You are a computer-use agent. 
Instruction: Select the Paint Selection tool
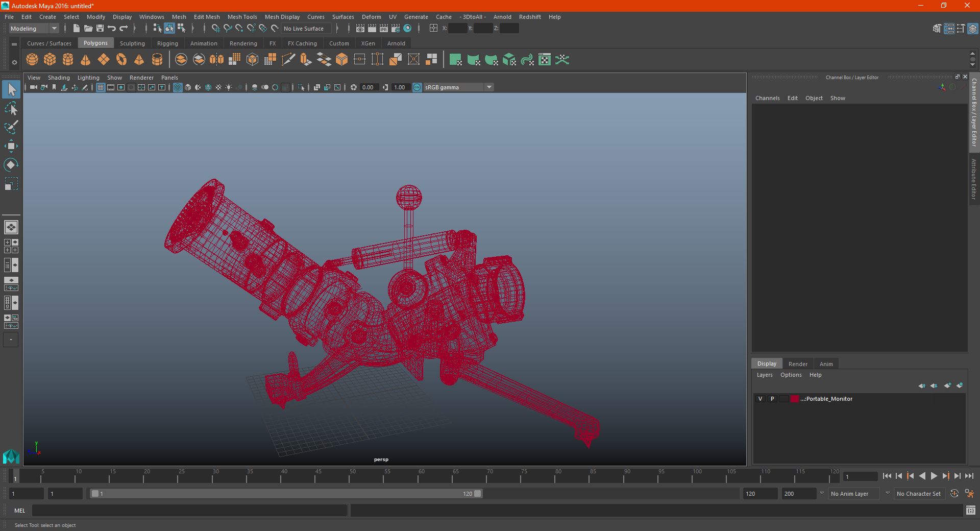[x=11, y=127]
